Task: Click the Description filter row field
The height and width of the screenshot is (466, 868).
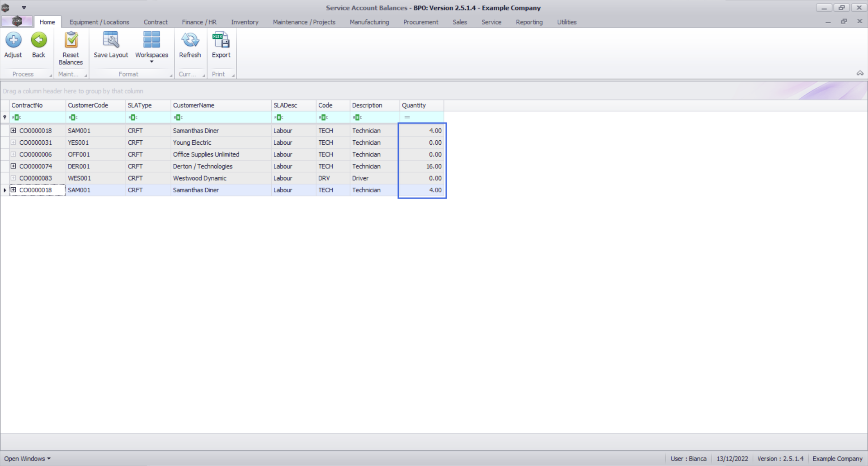Action: pyautogui.click(x=375, y=118)
